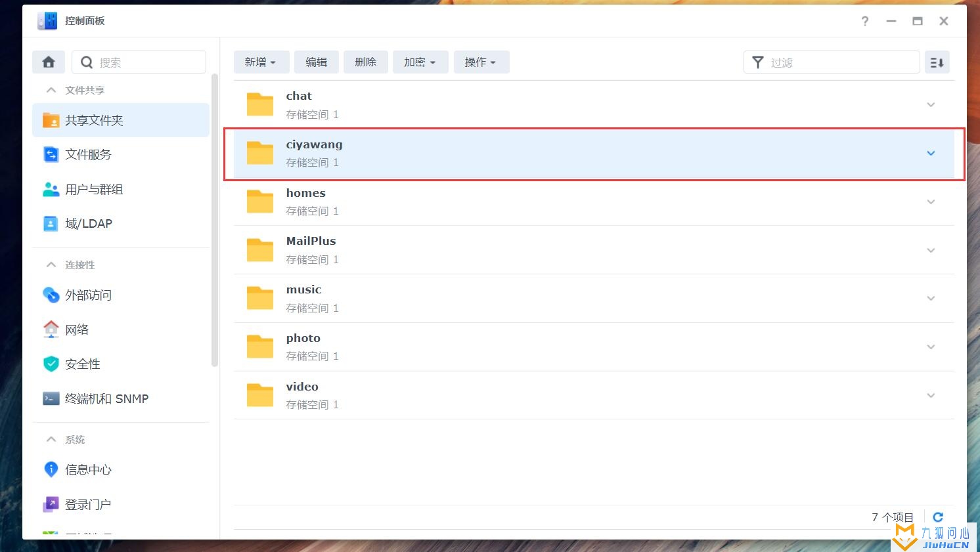Screen dimensions: 980x552
Task: Open File Services (文件服务) icon
Action: click(x=51, y=154)
